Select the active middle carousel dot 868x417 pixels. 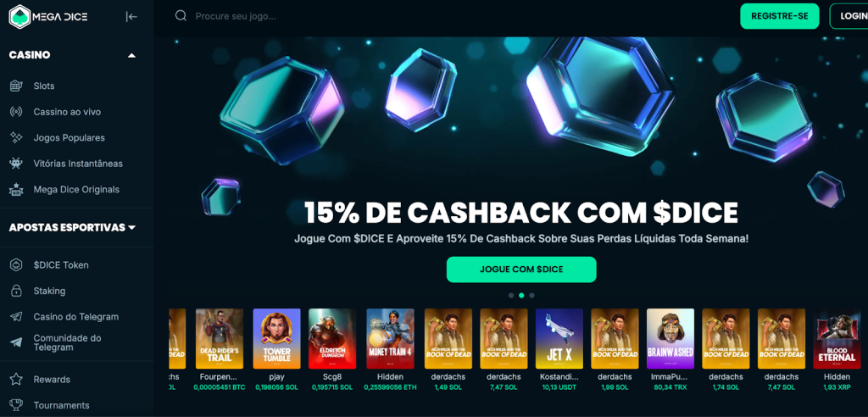point(521,295)
